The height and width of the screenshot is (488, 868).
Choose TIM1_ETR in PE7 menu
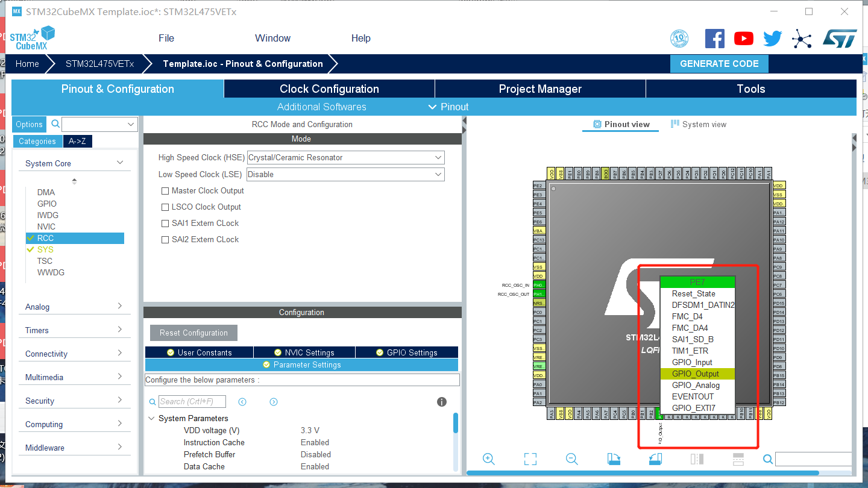697,351
